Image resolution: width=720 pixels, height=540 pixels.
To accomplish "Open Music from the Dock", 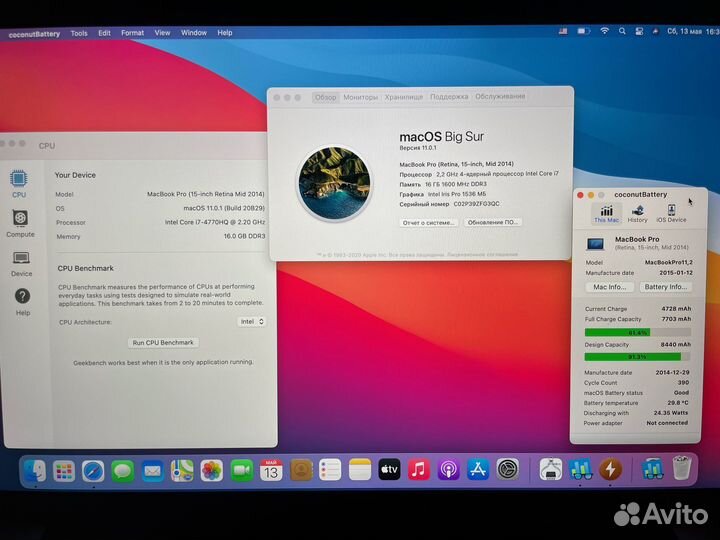I will tap(419, 469).
